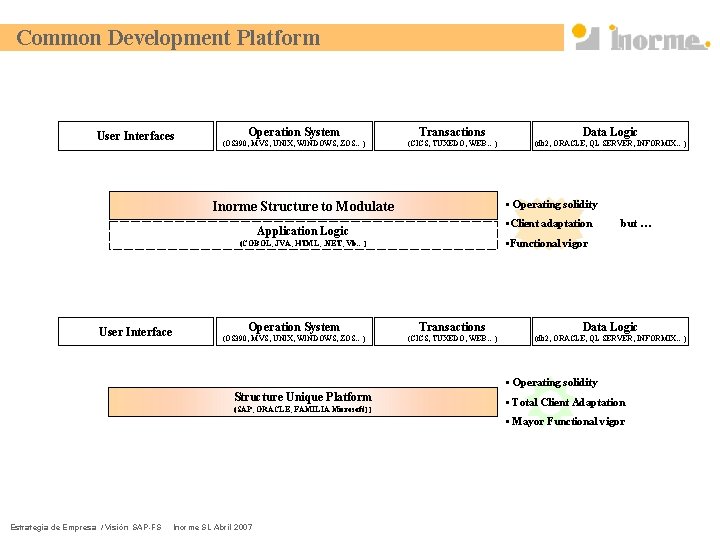Select the '(COBOL, JVA, HTML, .NET, Vb..)' subtitle
Viewport: 720px width, 540px height.
pos(303,243)
